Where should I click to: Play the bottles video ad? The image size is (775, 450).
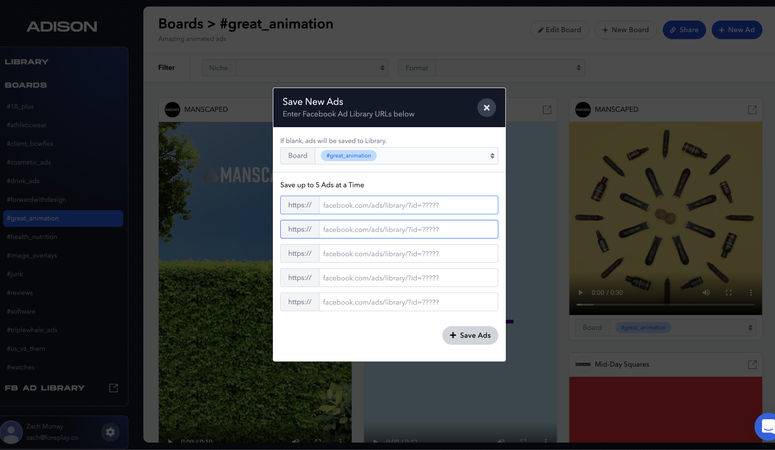580,293
